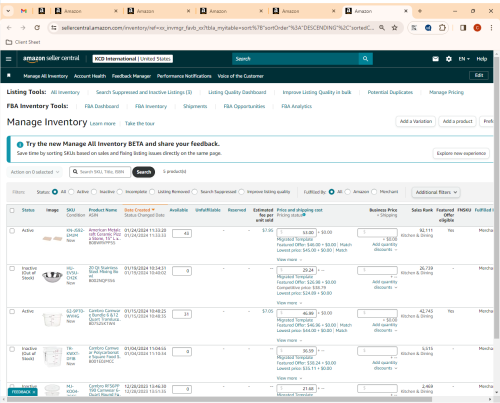Open the messages envelope icon
Viewport: 500px width, 403px height.
(435, 59)
